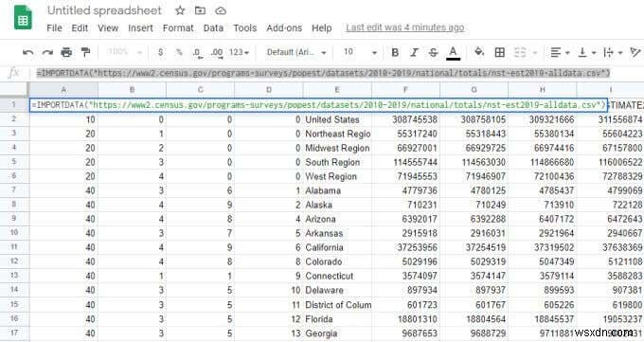Toggle bold formatting
Screen dimensions: 644x342
coord(395,53)
